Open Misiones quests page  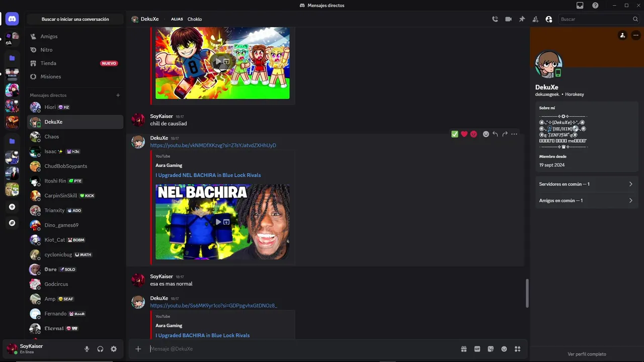74,76
